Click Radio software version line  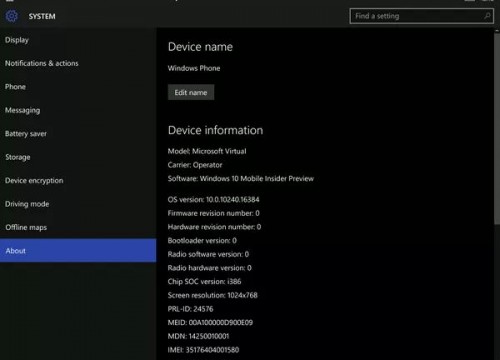coord(208,254)
